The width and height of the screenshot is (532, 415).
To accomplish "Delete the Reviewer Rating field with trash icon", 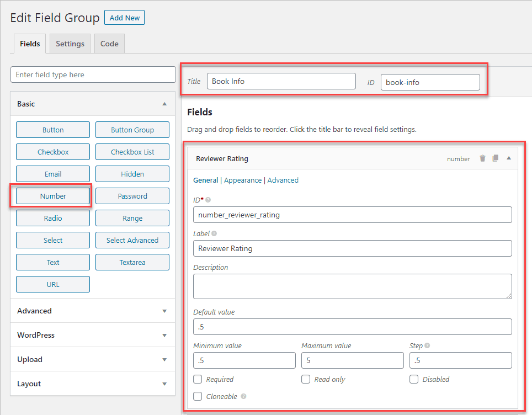I will [x=482, y=158].
